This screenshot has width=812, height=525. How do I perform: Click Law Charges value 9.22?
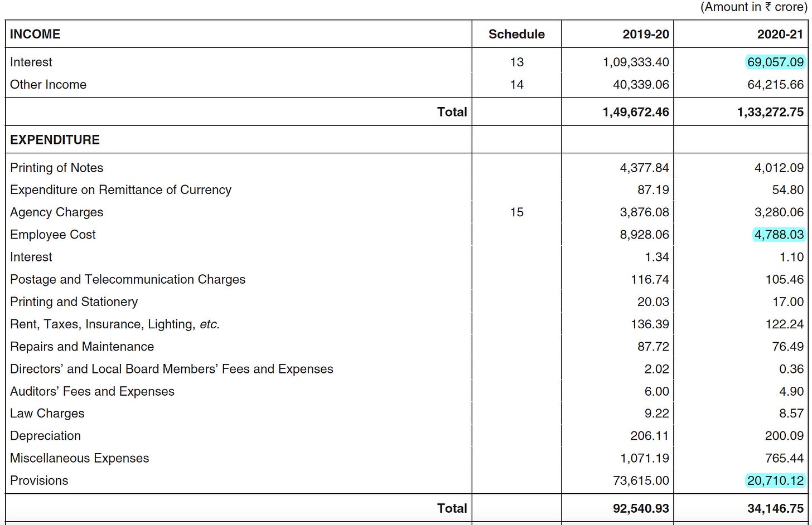(x=657, y=414)
